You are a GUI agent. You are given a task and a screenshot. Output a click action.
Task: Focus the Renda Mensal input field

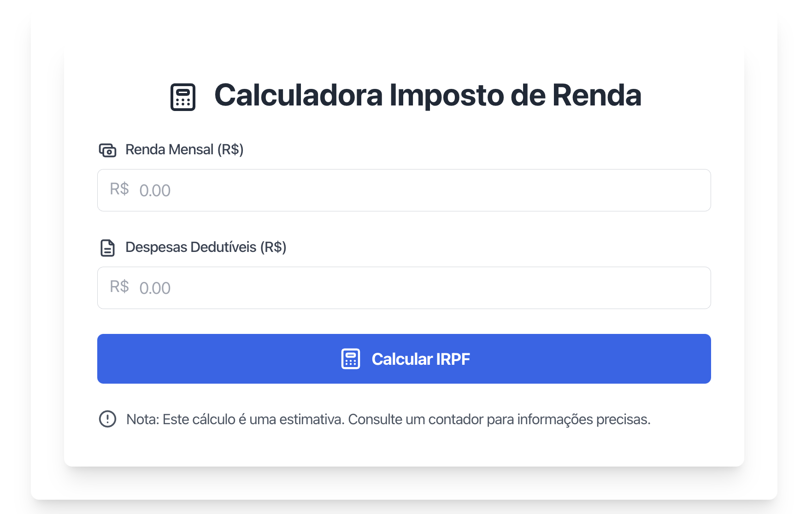point(404,190)
